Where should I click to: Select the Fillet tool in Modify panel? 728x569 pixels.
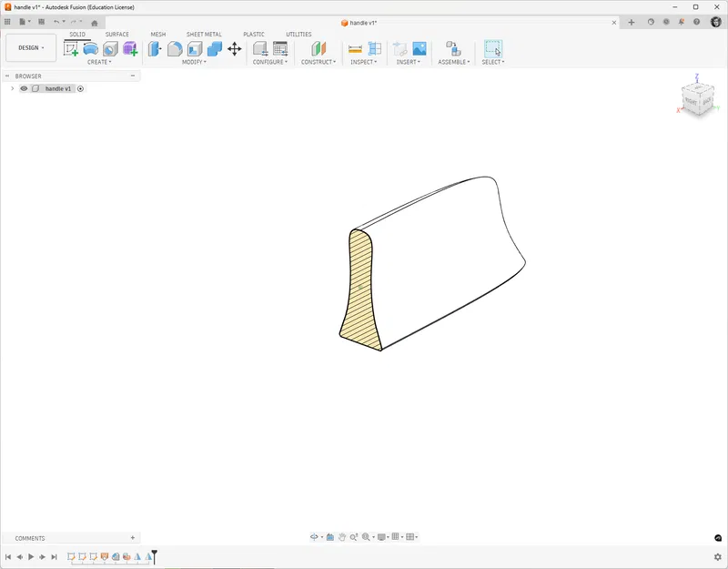[x=174, y=50]
